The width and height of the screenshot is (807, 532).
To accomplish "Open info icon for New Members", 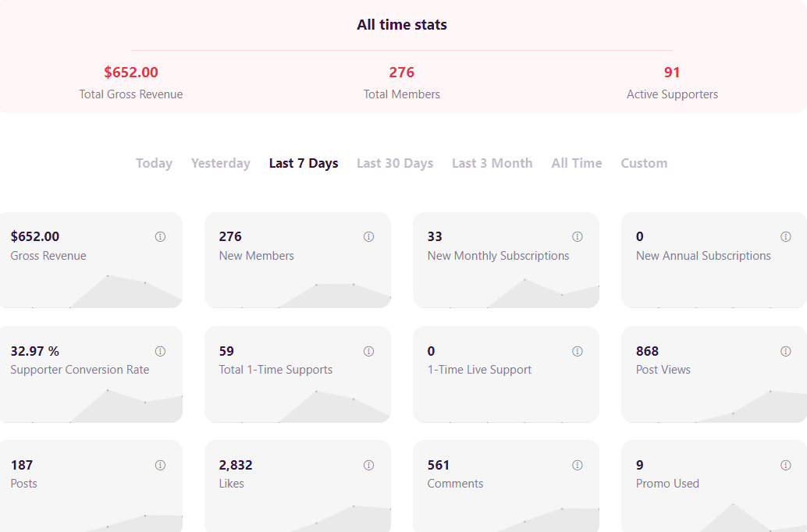I will [368, 236].
